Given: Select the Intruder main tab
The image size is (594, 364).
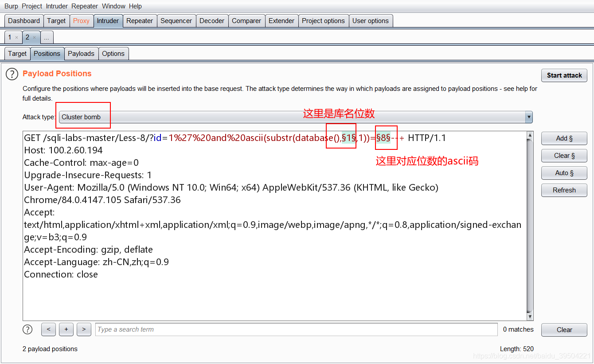Looking at the screenshot, I should click(x=108, y=21).
